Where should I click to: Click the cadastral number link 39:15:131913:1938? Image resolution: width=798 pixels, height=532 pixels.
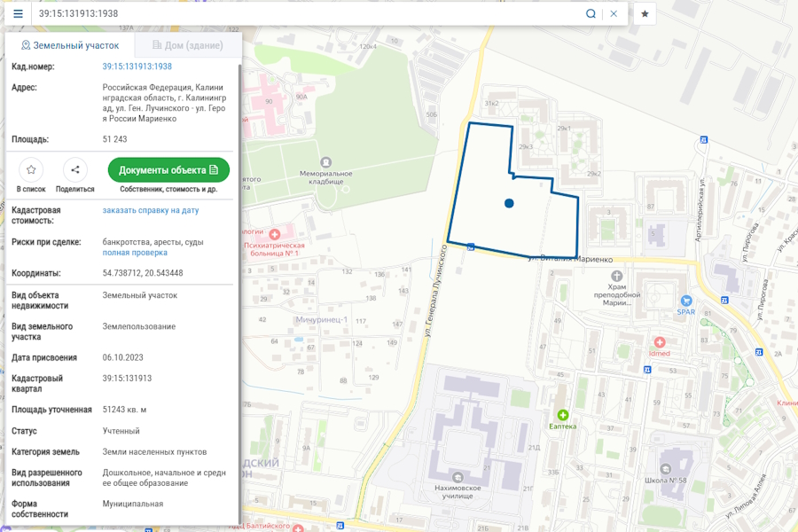coord(137,66)
